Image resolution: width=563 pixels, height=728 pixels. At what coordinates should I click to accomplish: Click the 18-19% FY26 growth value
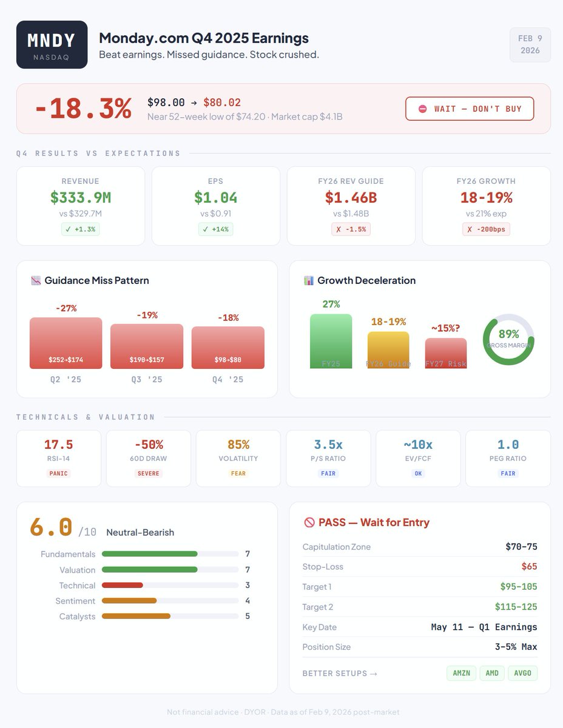point(487,198)
